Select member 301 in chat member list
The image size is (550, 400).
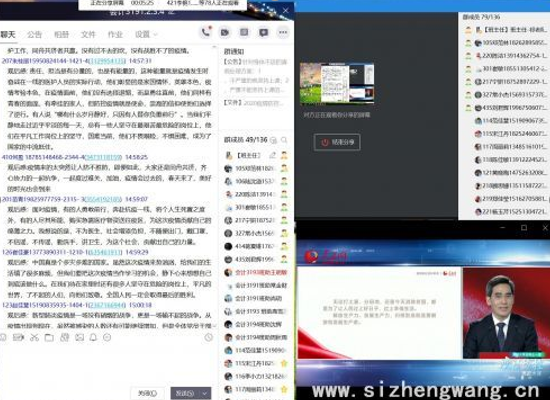[x=256, y=207]
